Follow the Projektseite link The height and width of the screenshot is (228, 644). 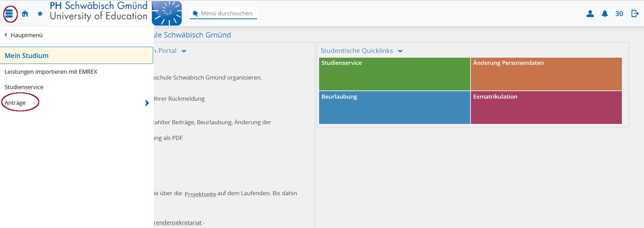click(x=200, y=194)
